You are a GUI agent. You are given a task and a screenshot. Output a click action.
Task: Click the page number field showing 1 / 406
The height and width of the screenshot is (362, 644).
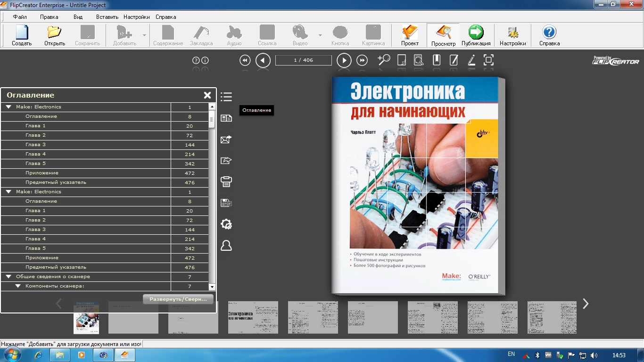point(304,60)
